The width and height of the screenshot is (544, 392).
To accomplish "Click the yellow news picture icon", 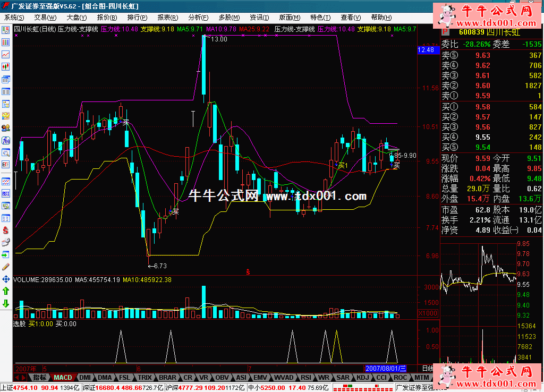I will tap(5, 116).
